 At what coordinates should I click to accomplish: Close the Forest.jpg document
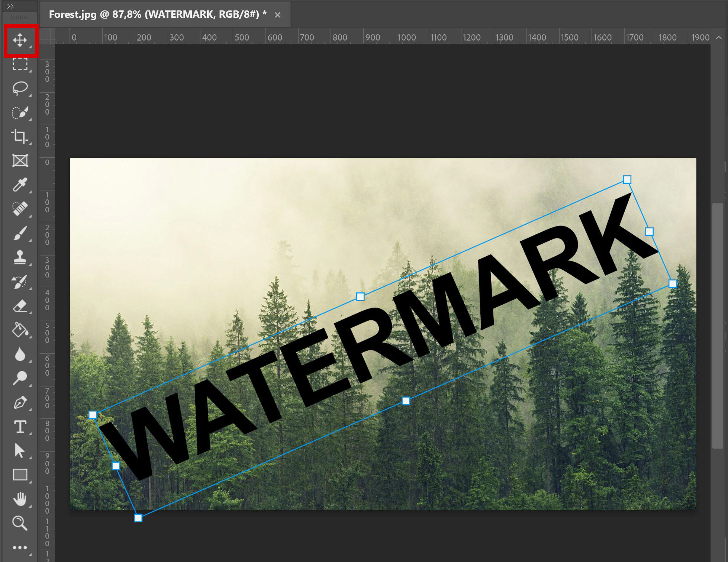[x=277, y=15]
